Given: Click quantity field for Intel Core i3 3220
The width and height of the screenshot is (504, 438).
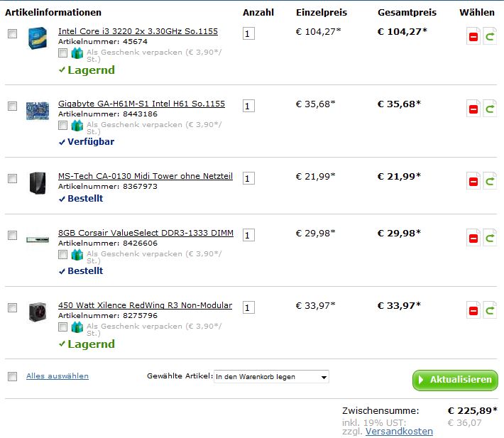Looking at the screenshot, I should [248, 33].
